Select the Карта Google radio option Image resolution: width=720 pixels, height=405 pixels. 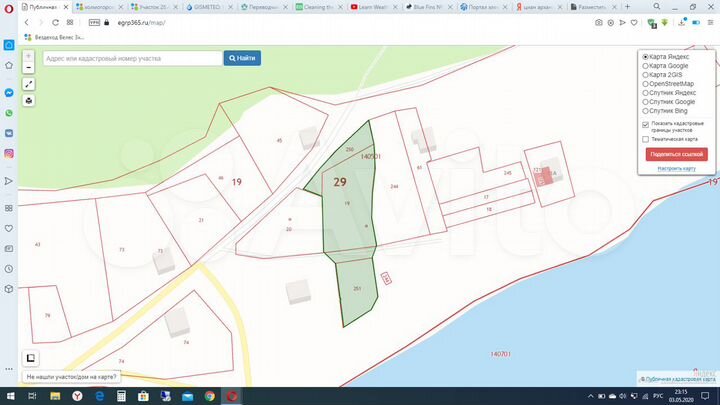pyautogui.click(x=645, y=66)
